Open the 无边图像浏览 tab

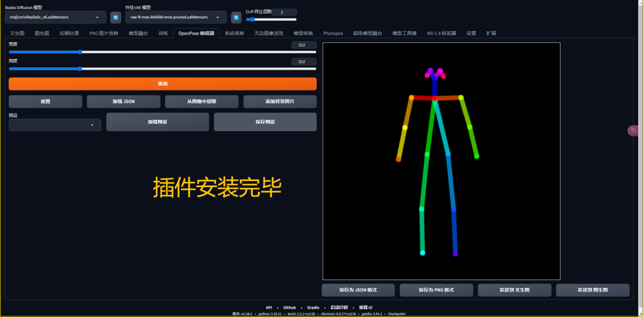(268, 33)
